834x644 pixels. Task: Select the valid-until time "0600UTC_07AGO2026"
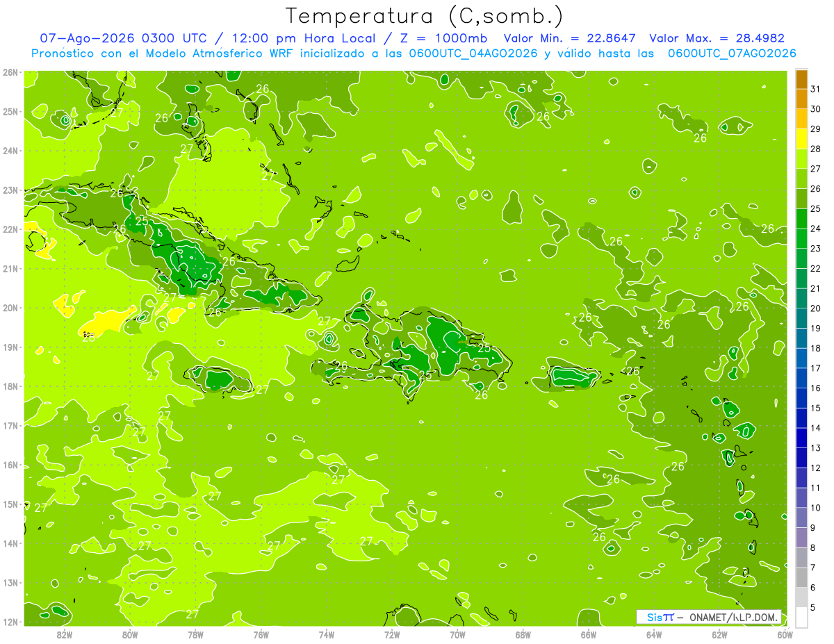(732, 53)
